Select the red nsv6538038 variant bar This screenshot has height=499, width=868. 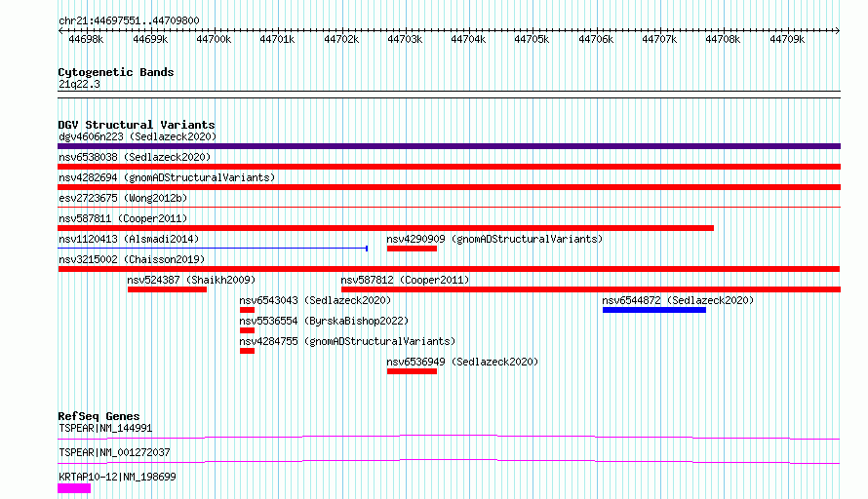449,167
